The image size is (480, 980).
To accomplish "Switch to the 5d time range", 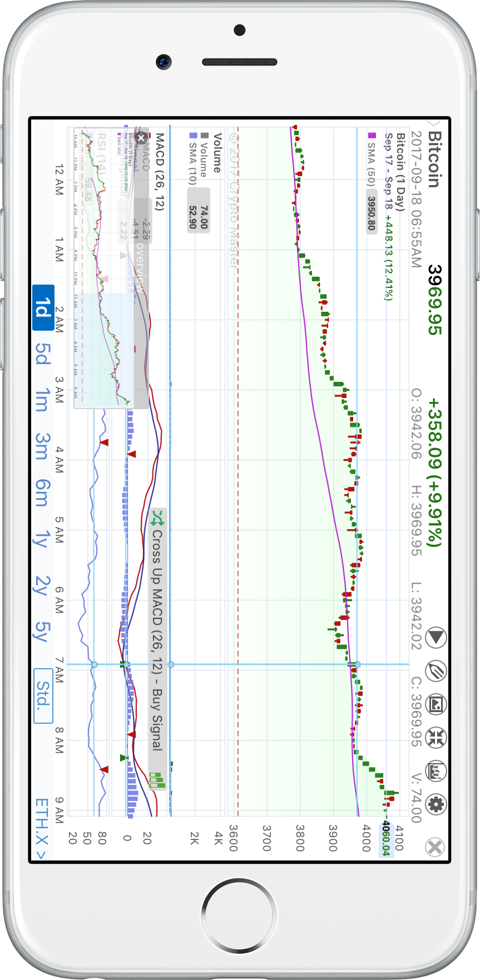I will click(x=43, y=353).
